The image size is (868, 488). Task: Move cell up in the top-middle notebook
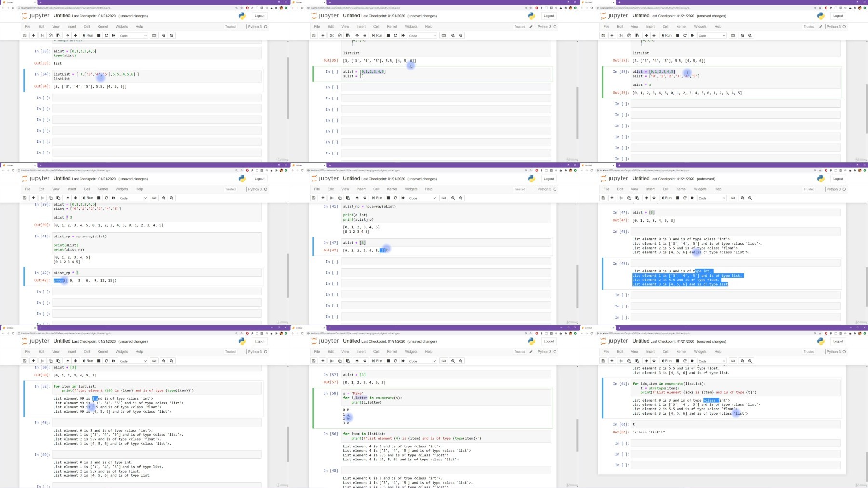click(357, 35)
